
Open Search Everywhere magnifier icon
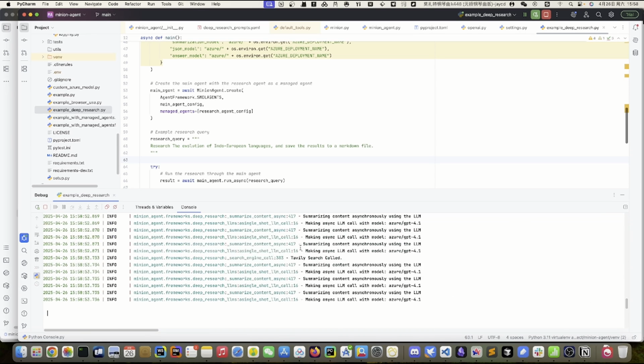[x=599, y=14]
